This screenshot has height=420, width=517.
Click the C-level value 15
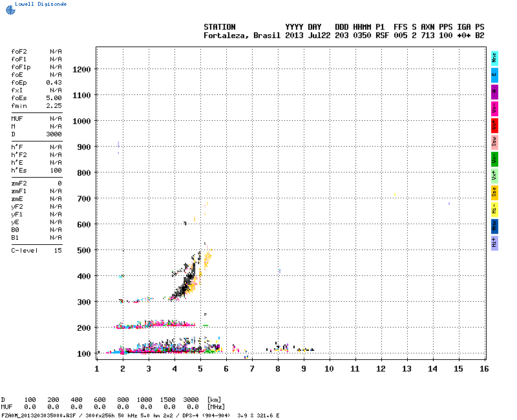[x=58, y=251]
